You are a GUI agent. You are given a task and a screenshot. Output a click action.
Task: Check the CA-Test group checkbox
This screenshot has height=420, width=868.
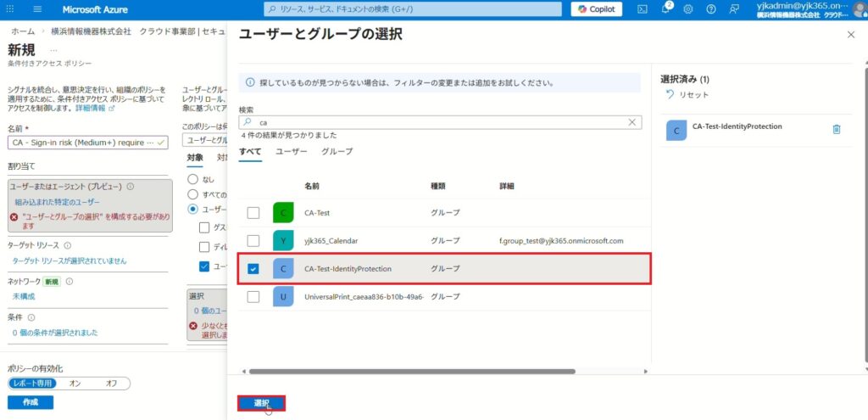(x=253, y=212)
